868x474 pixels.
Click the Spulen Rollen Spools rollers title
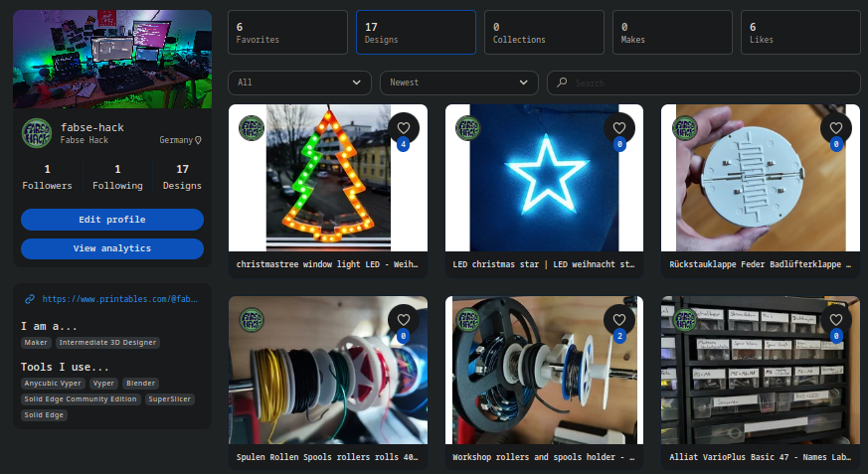tap(326, 457)
